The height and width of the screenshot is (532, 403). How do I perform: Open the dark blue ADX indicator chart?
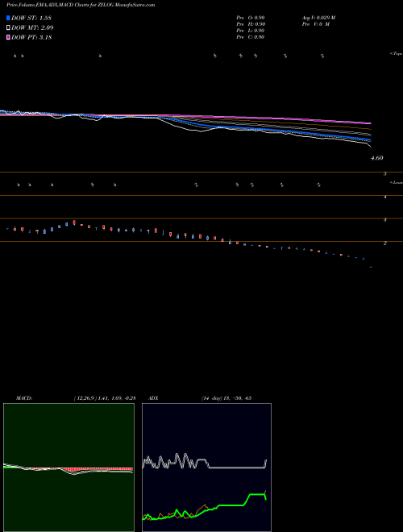point(206,468)
